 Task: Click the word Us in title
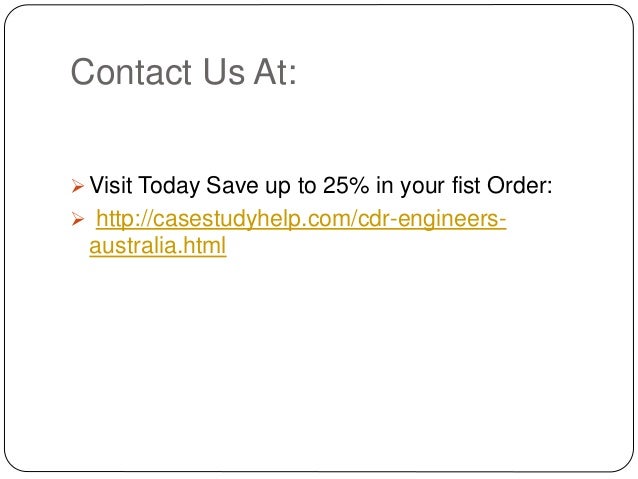coord(224,72)
